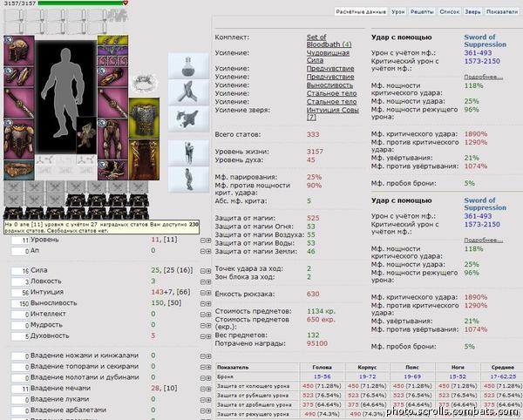Switch to the Урон tab
Screen dimensions: 523x420
click(398, 11)
